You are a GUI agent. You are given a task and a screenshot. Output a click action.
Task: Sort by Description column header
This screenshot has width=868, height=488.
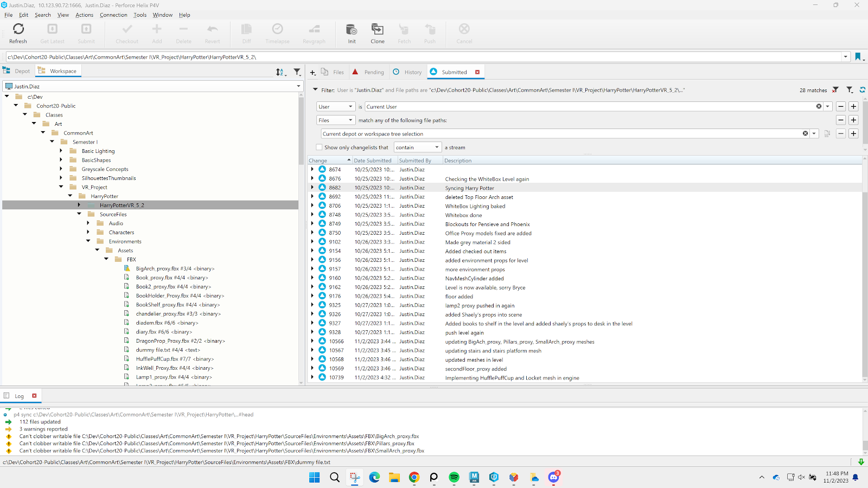click(x=652, y=160)
